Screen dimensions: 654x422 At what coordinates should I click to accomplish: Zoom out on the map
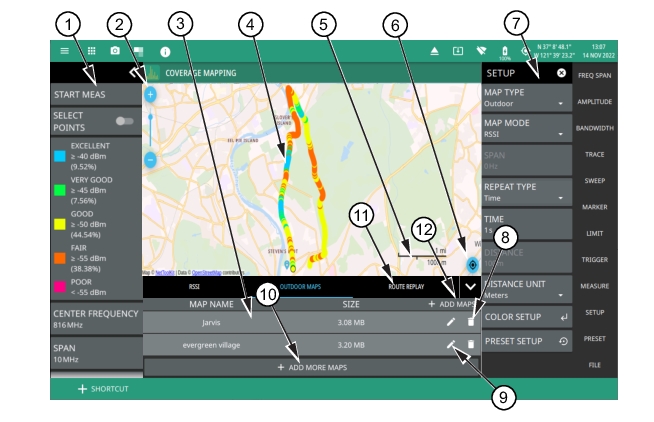coord(150,159)
